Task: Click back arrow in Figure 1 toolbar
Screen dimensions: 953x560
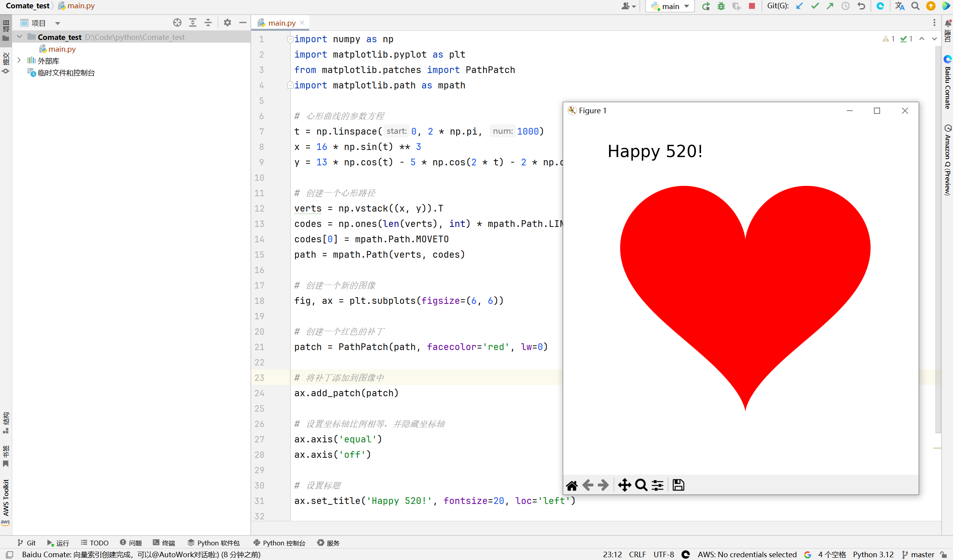Action: 588,485
